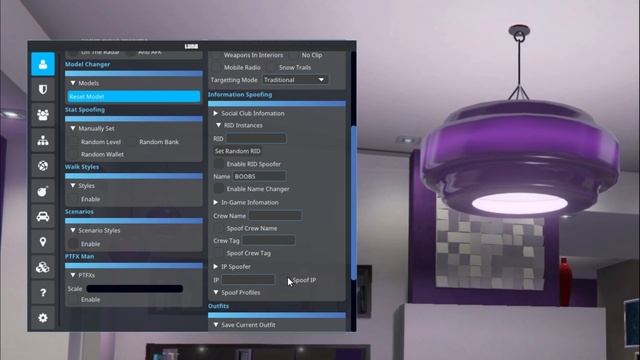Open the network hierarchy tab icon
Image resolution: width=640 pixels, height=360 pixels.
[x=43, y=140]
